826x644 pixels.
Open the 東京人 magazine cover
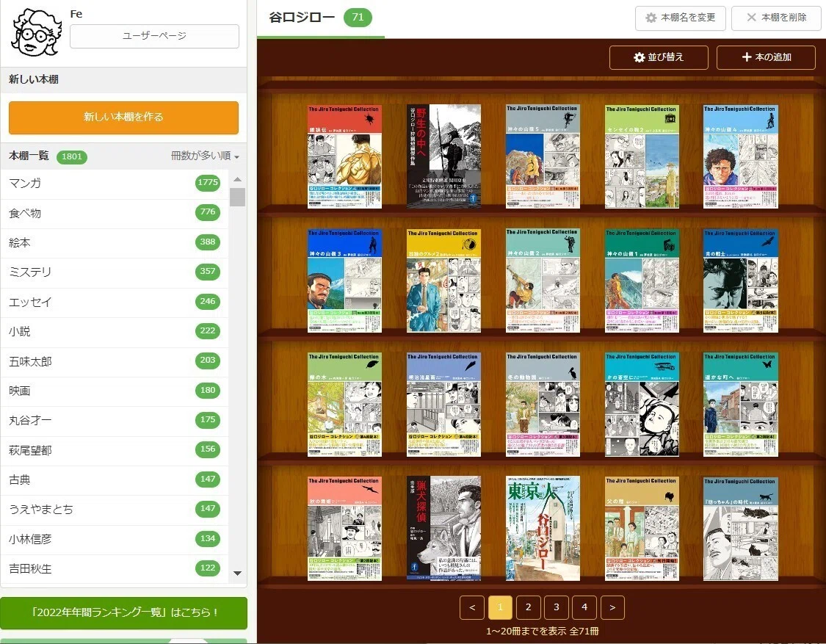543,529
